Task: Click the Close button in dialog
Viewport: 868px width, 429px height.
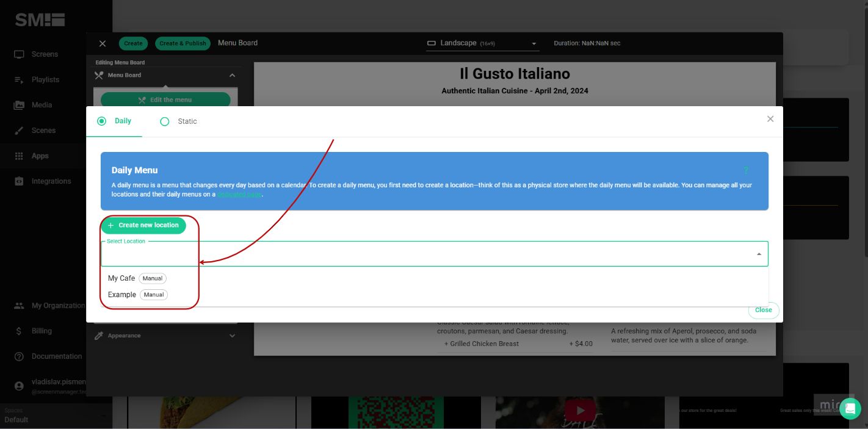Action: [764, 310]
